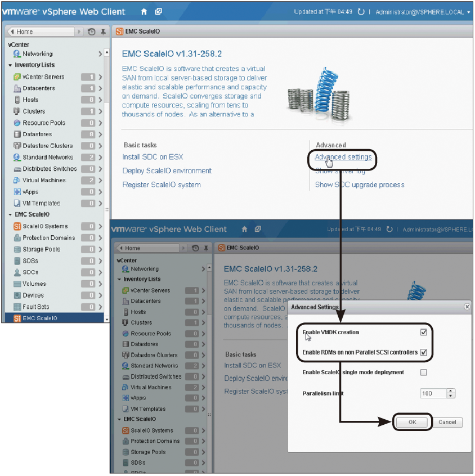Open the EMC ScaleIO tab in the upper window

coord(138,32)
